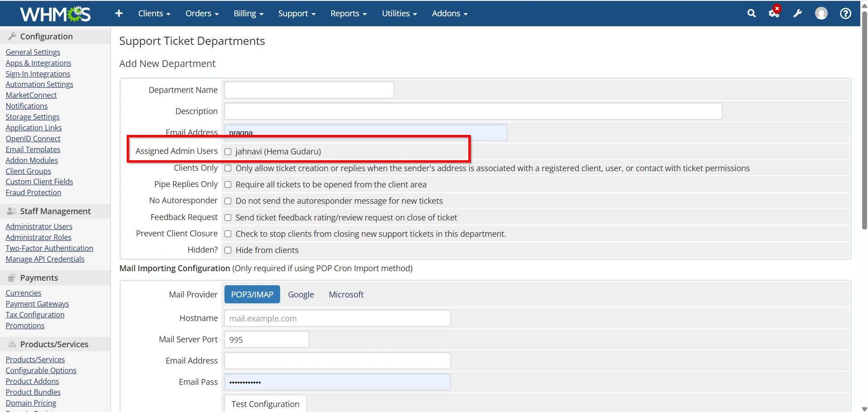Image resolution: width=868 pixels, height=412 pixels.
Task: Expand the Reports menu
Action: [x=348, y=14]
